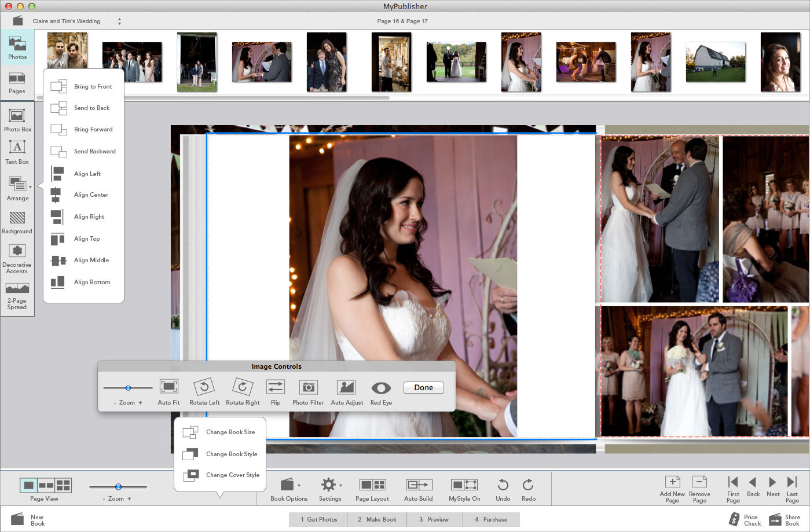Go to step 3 Preview
This screenshot has height=532, width=810.
[434, 519]
